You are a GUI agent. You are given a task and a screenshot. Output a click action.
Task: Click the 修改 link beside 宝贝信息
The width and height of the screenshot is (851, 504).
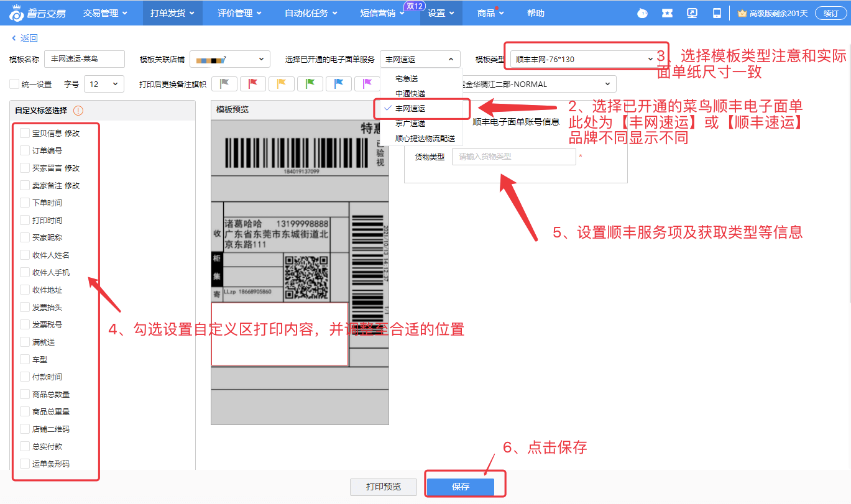tap(72, 133)
